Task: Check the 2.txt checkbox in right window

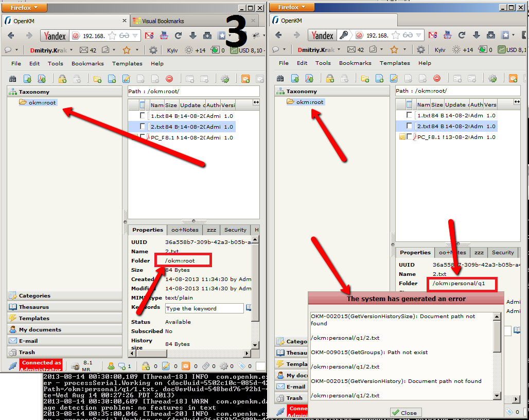Action: (409, 126)
